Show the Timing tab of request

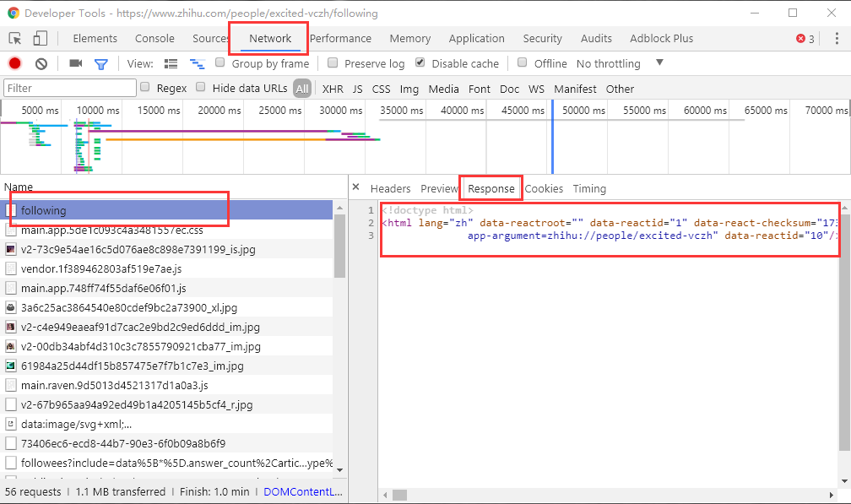[589, 189]
